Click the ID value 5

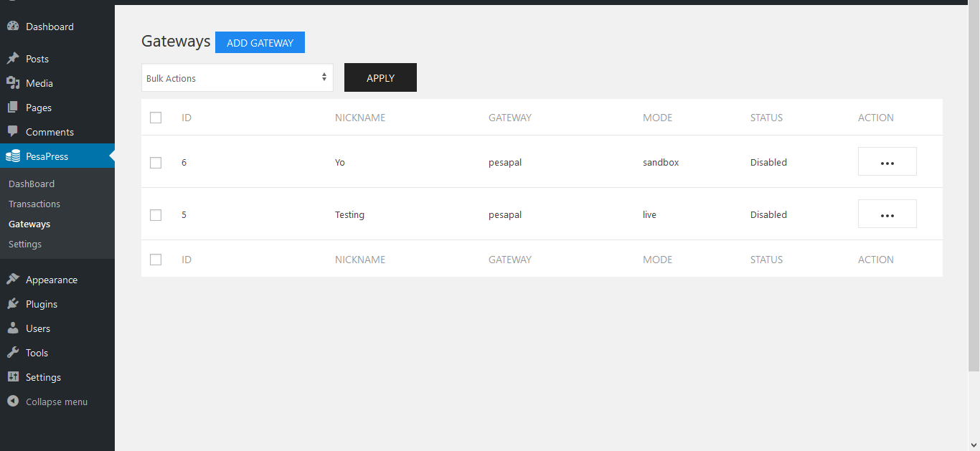click(184, 215)
